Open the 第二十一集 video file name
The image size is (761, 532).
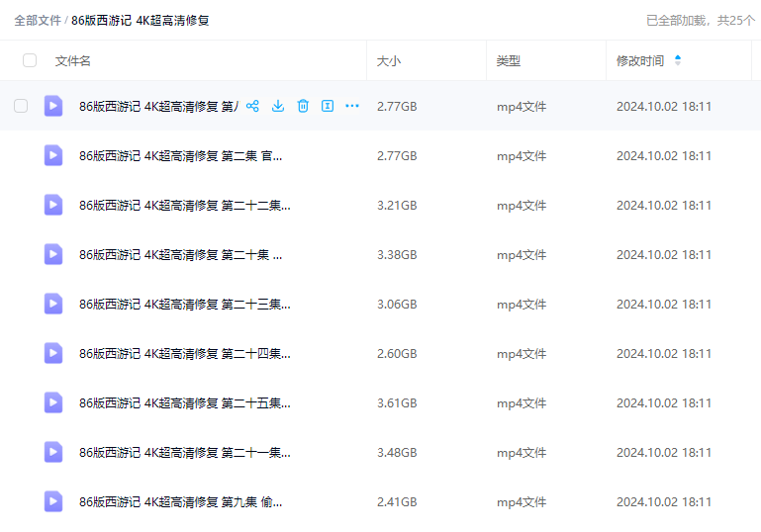pyautogui.click(x=184, y=452)
